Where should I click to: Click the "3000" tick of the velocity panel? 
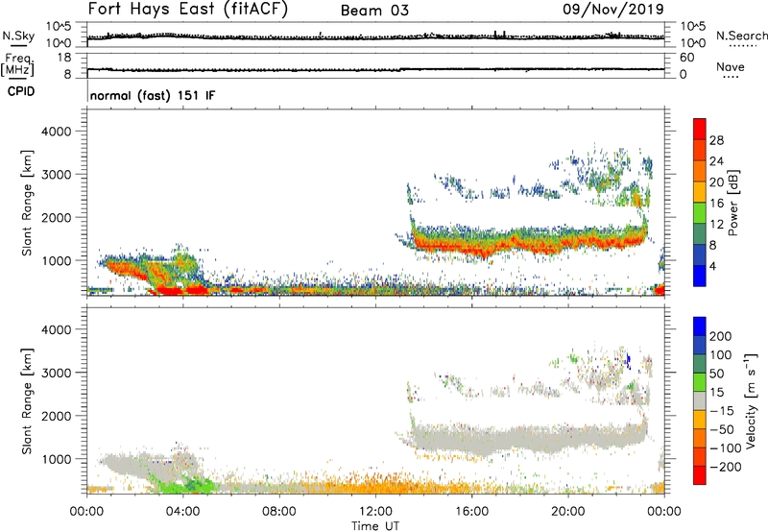pos(57,373)
